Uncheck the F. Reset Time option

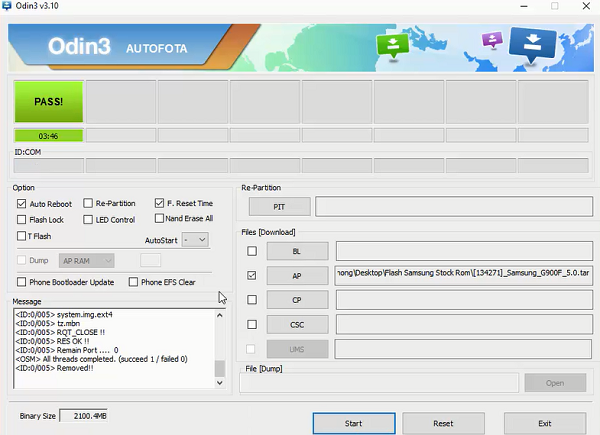pos(159,203)
